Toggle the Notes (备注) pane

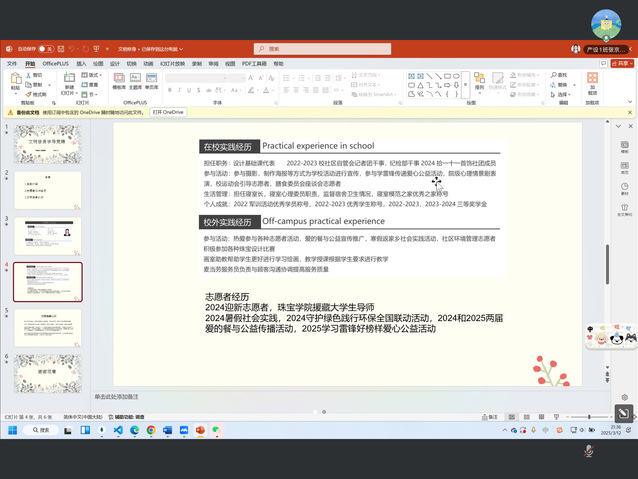[x=490, y=417]
